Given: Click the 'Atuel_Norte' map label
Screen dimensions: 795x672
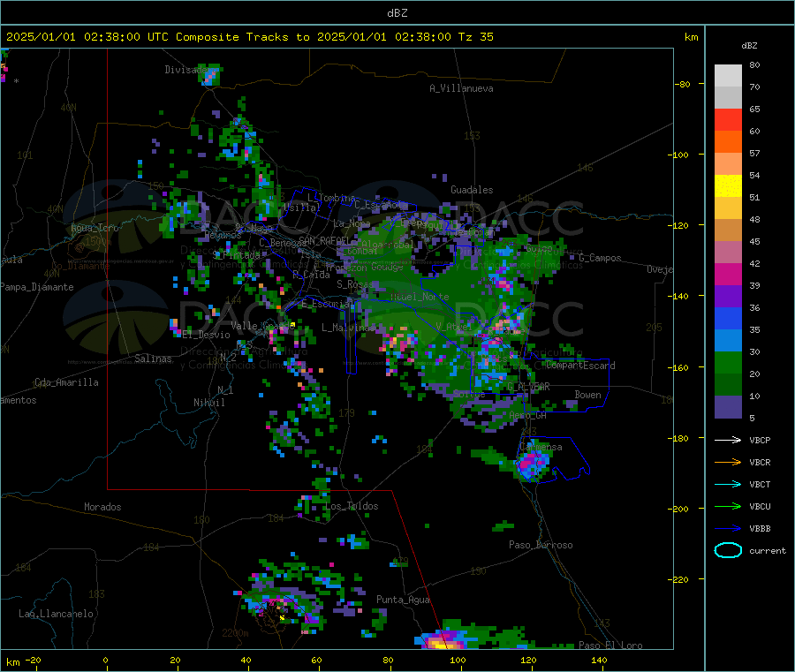Looking at the screenshot, I should 420,297.
